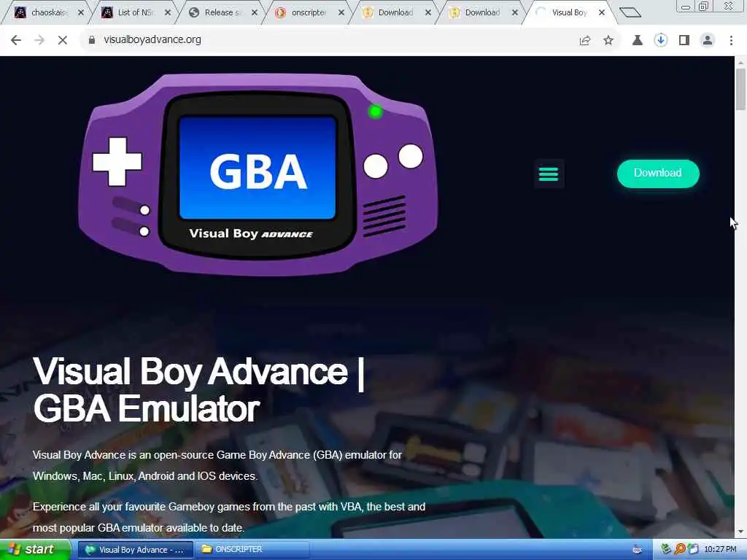Screen dimensions: 747x560
Task: Click the scrollbar up arrow
Action: pyautogui.click(x=740, y=63)
